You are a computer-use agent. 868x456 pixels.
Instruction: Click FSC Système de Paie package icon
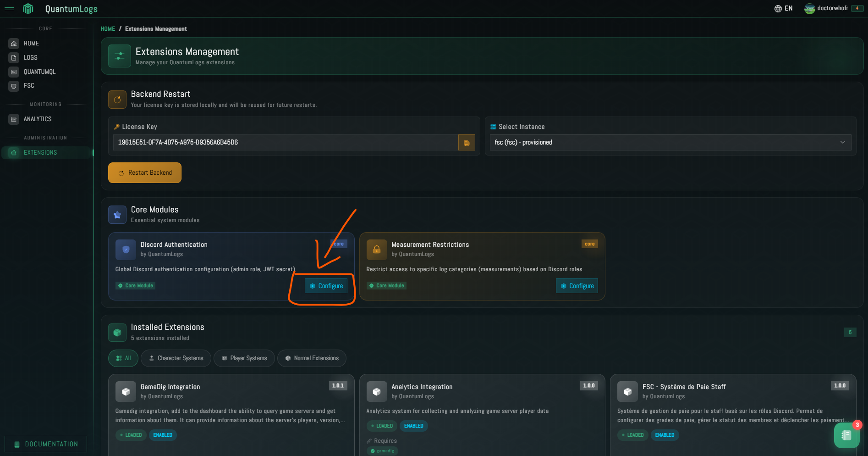(628, 392)
